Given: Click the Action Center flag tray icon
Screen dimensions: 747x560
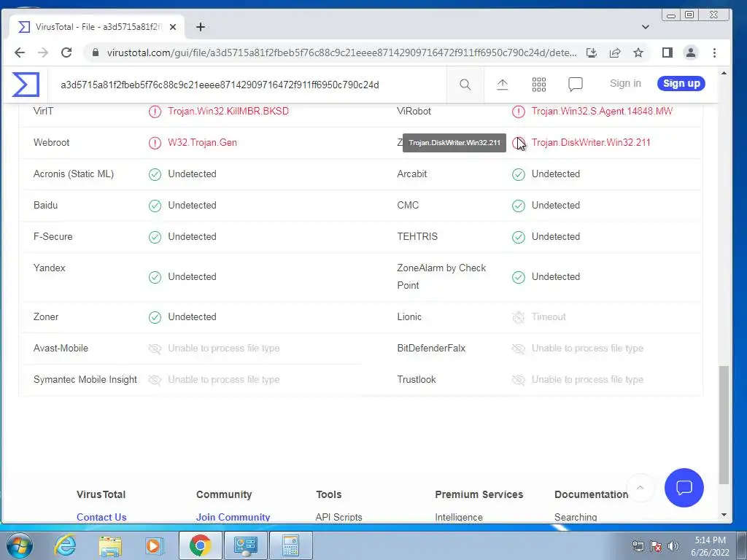Looking at the screenshot, I should coord(656,546).
